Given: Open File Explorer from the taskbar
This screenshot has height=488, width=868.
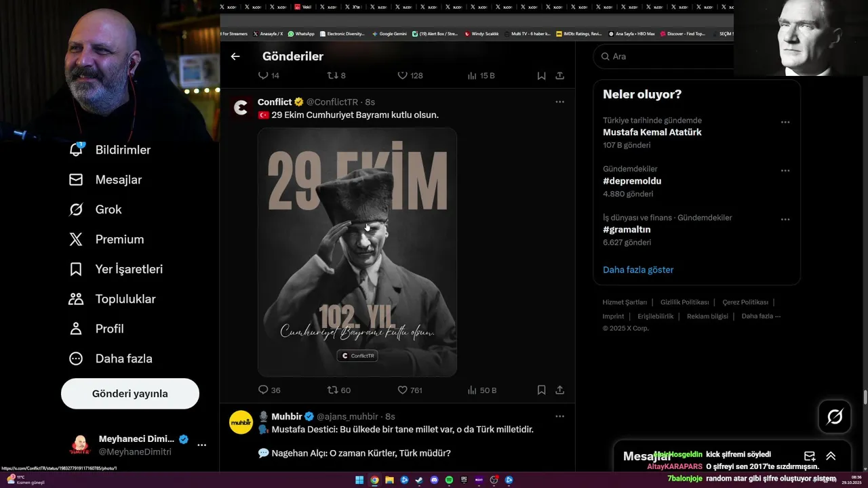Looking at the screenshot, I should [389, 480].
